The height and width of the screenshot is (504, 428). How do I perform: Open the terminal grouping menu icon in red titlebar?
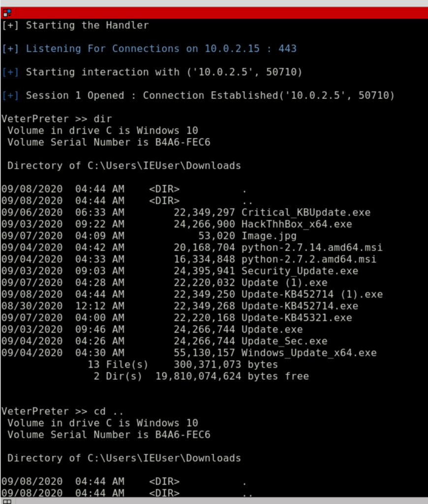pos(7,13)
